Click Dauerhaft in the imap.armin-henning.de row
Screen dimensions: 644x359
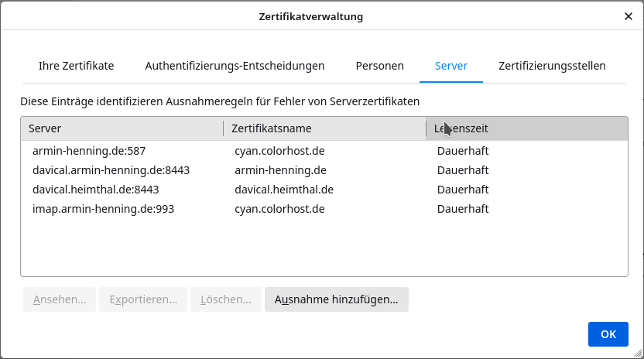click(463, 209)
